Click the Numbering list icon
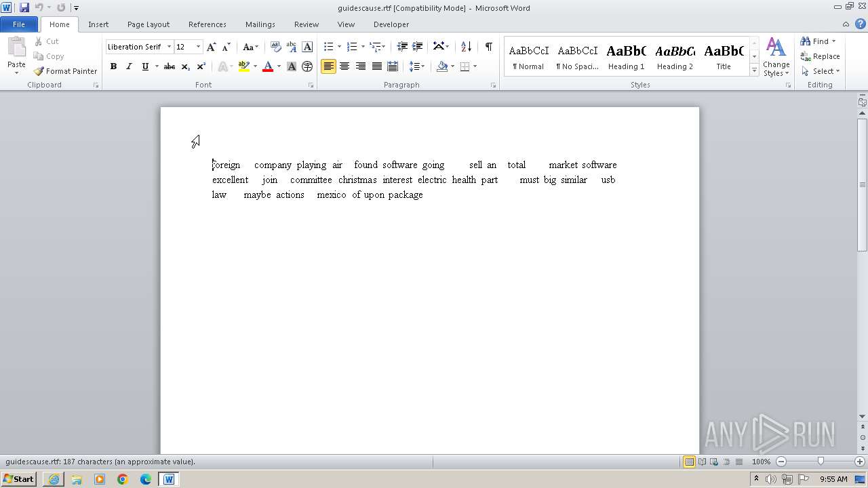Viewport: 868px width, 488px height. (x=351, y=47)
